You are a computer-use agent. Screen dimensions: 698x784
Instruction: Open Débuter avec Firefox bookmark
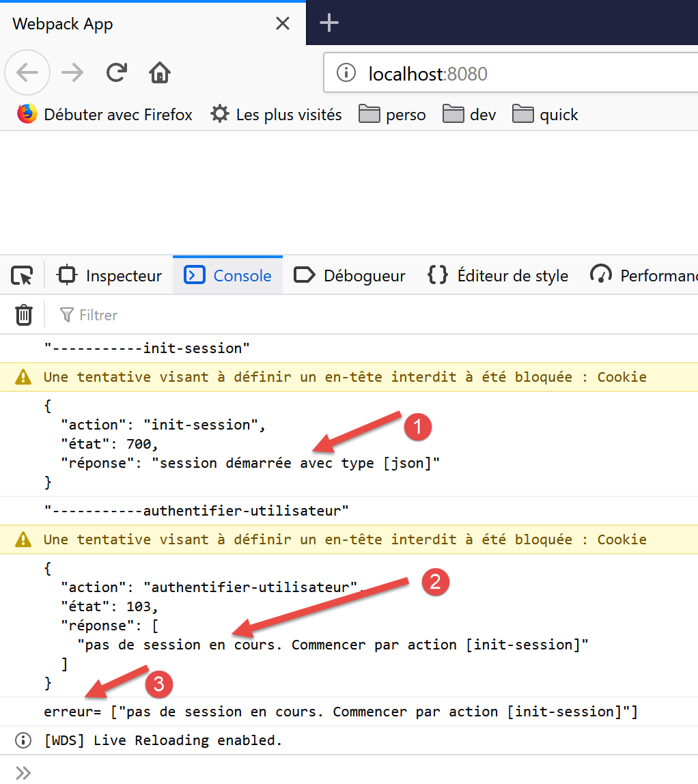[x=105, y=115]
